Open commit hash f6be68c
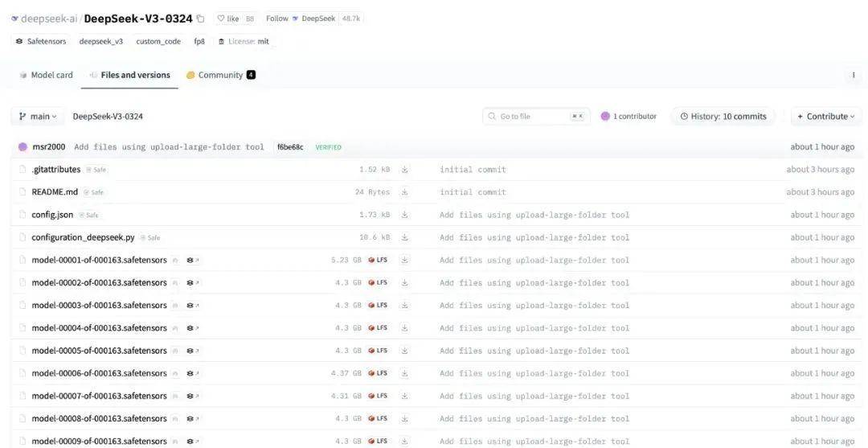 coord(291,147)
